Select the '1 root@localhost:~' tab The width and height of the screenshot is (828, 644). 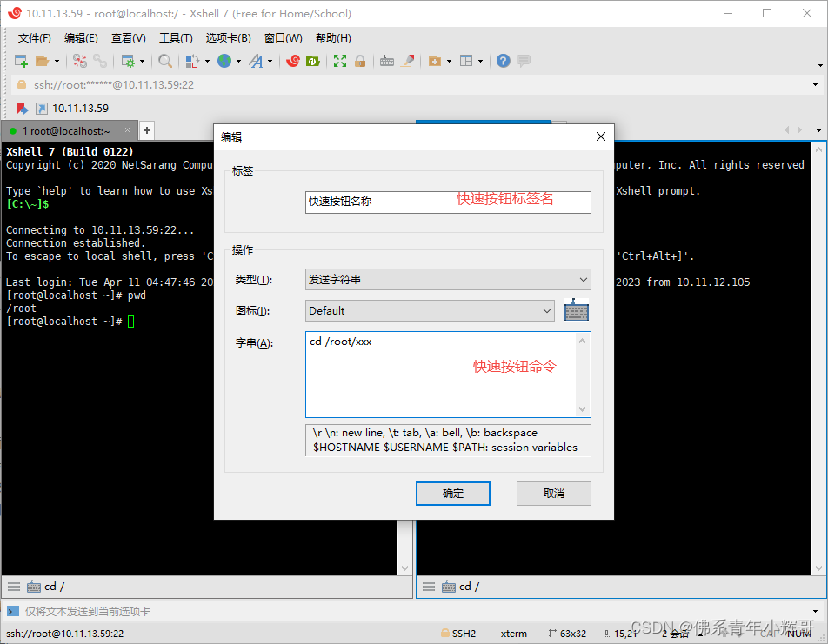(66, 131)
